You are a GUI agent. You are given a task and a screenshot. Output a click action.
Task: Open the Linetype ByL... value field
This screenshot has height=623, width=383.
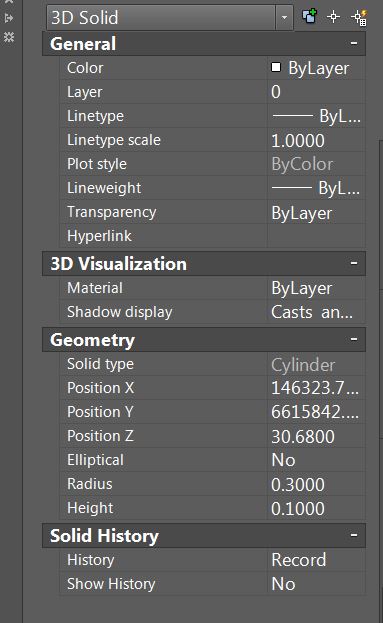316,116
